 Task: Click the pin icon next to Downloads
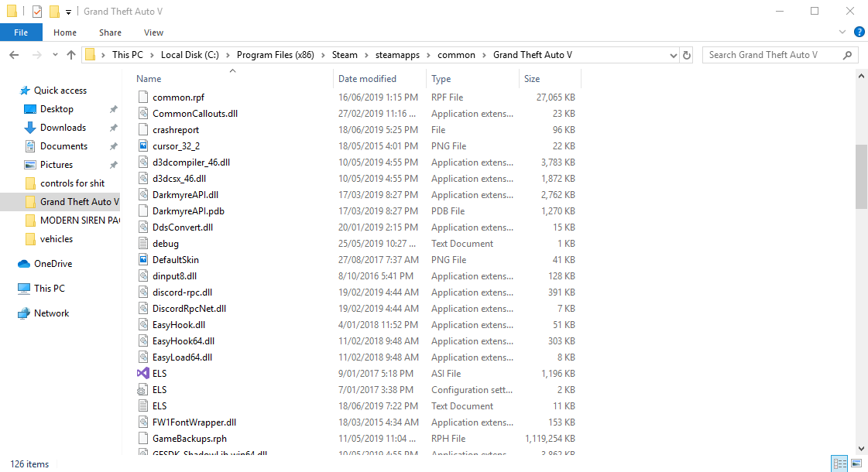click(x=114, y=128)
